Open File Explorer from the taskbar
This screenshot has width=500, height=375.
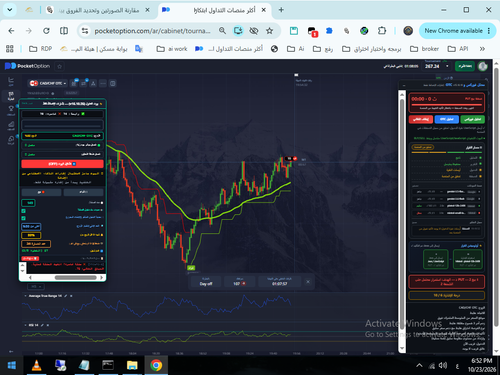coord(132,365)
